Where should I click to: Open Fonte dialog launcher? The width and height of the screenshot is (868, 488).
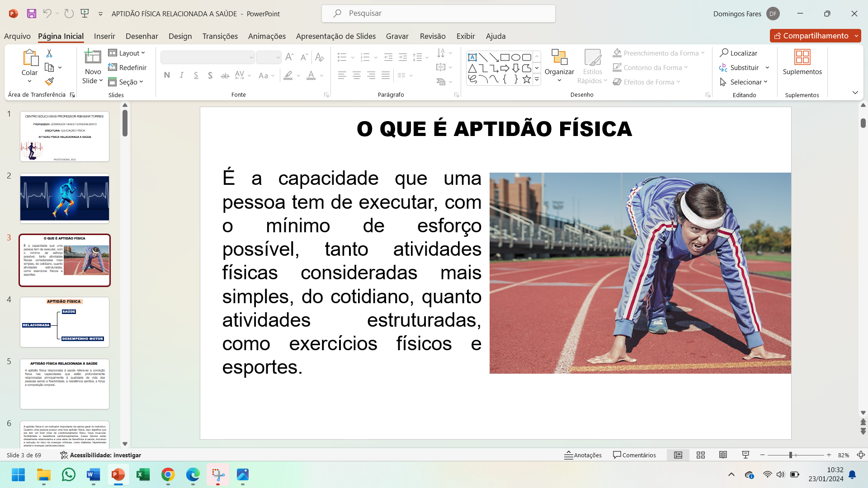point(326,95)
